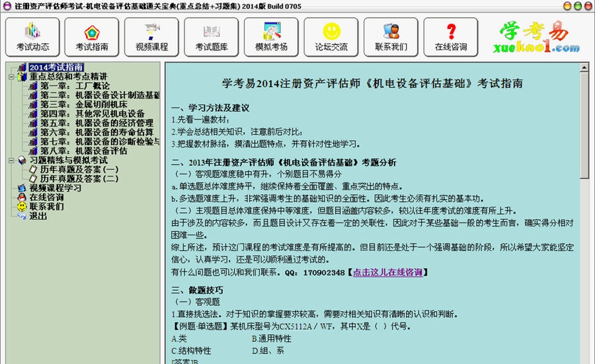The image size is (595, 364).
Task: Select 退出 to exit the program
Action: [x=38, y=216]
